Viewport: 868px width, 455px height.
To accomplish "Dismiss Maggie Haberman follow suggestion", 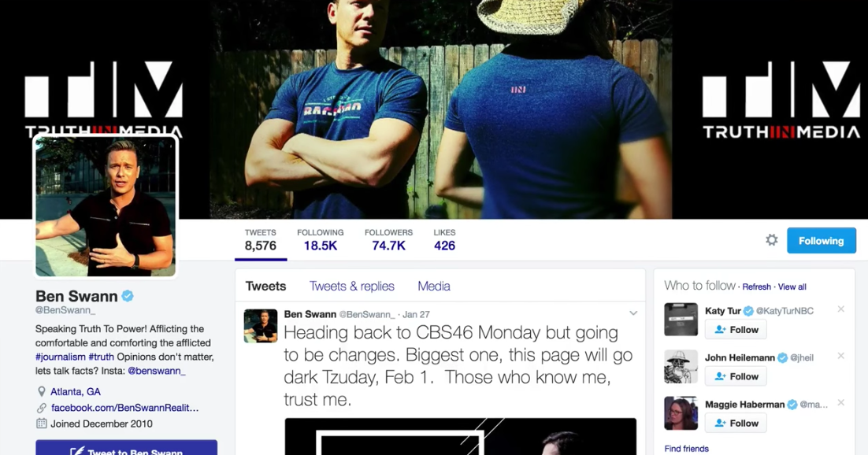I will point(841,402).
